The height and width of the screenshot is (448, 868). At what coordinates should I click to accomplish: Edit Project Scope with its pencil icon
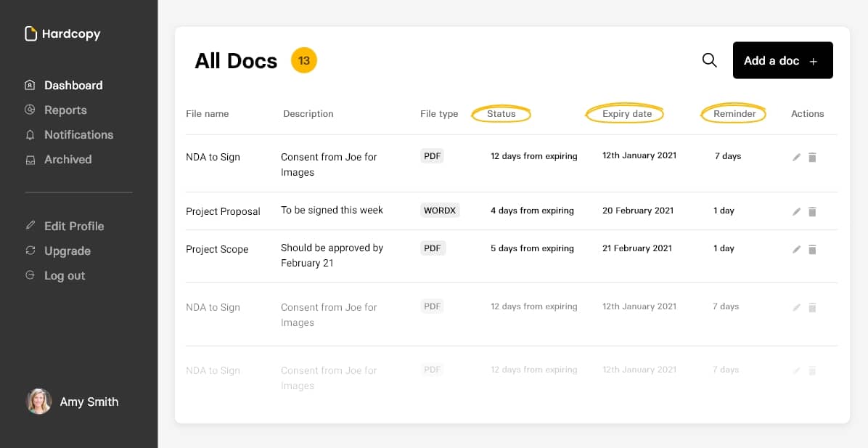point(796,249)
